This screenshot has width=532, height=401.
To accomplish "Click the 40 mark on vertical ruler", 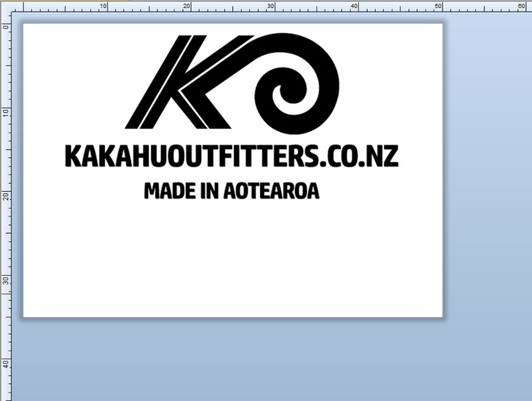I will [5, 364].
